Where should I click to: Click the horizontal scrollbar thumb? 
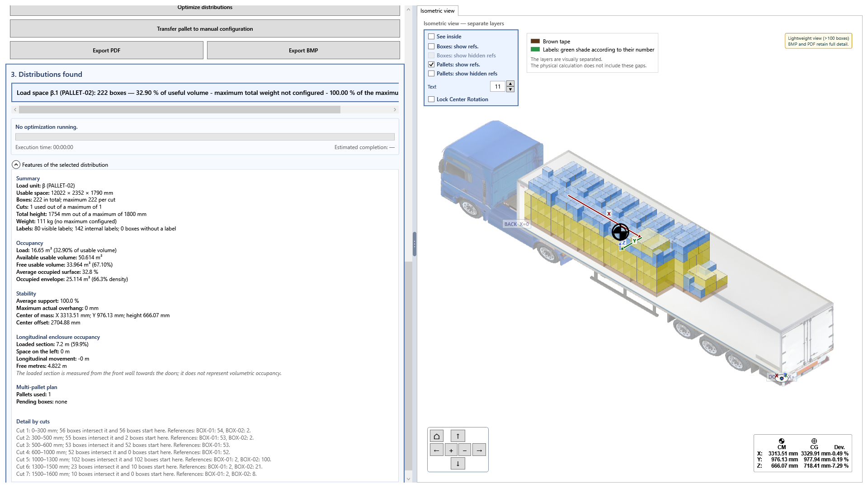179,110
